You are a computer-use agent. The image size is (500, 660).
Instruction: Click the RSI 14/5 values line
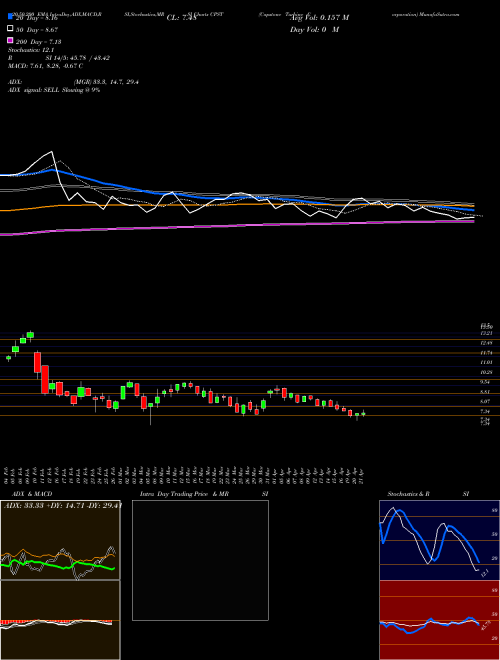pyautogui.click(x=59, y=58)
